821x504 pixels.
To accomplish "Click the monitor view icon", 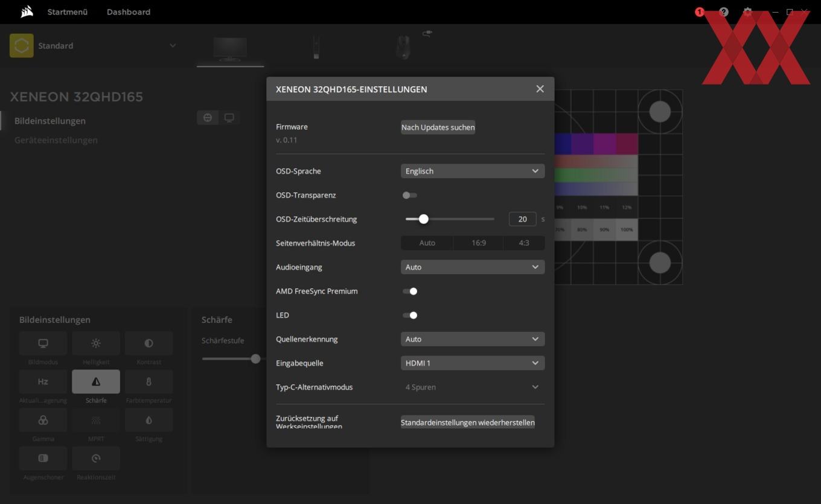I will click(229, 118).
